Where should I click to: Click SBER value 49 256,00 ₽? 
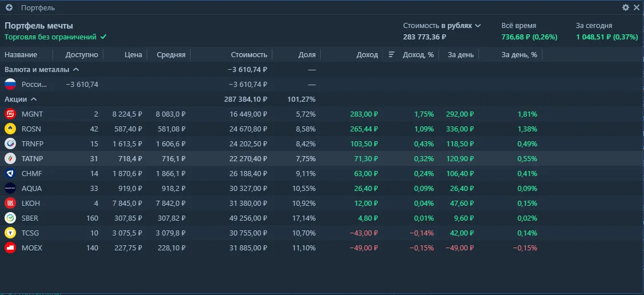click(248, 218)
